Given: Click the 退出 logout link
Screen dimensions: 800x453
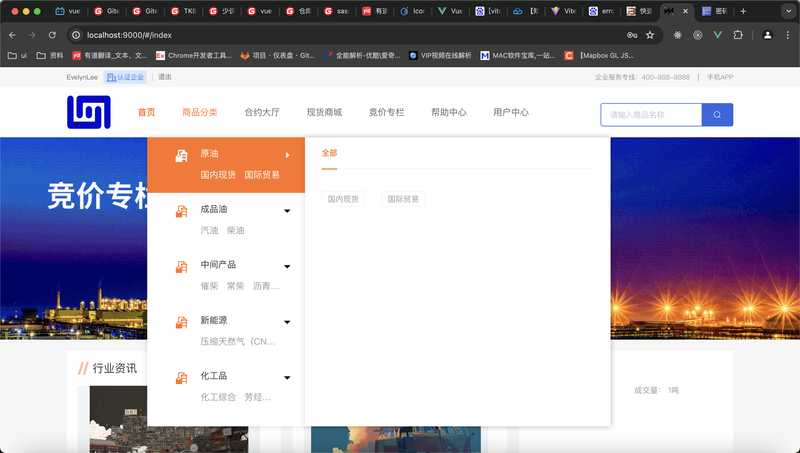Looking at the screenshot, I should click(165, 77).
